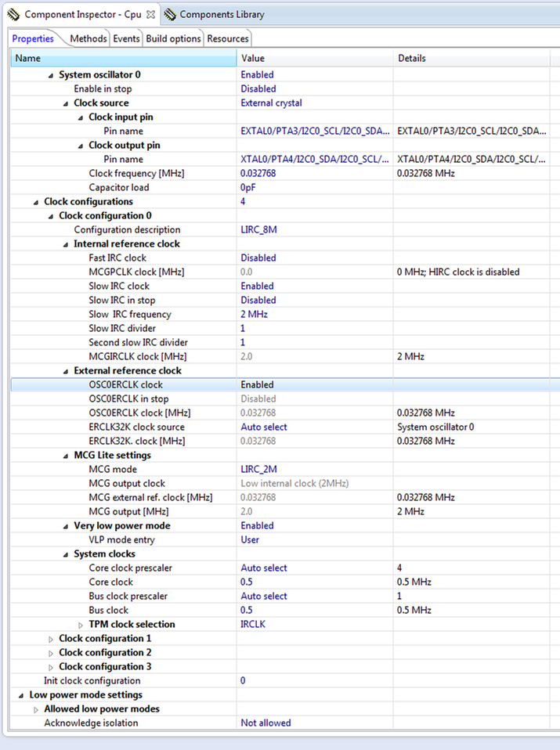Viewport: 560px width, 750px height.
Task: Collapse the Low power mode settings group
Action: (x=21, y=695)
